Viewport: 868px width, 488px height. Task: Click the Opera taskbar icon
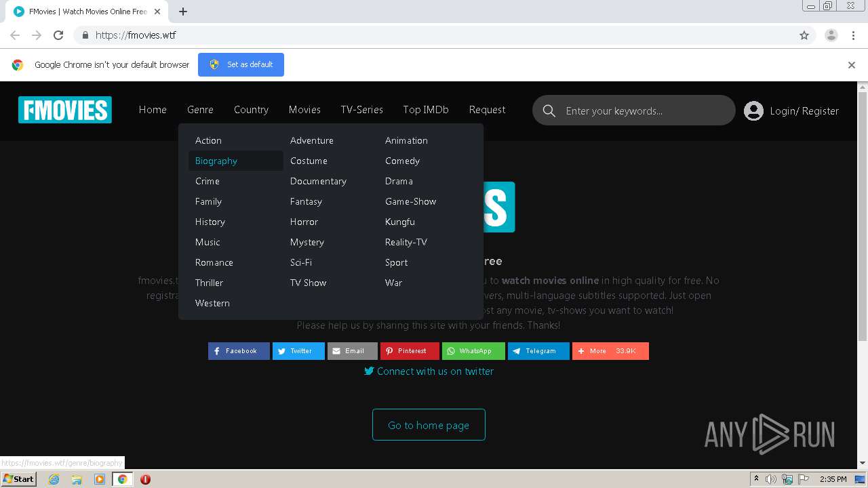pyautogui.click(x=145, y=479)
